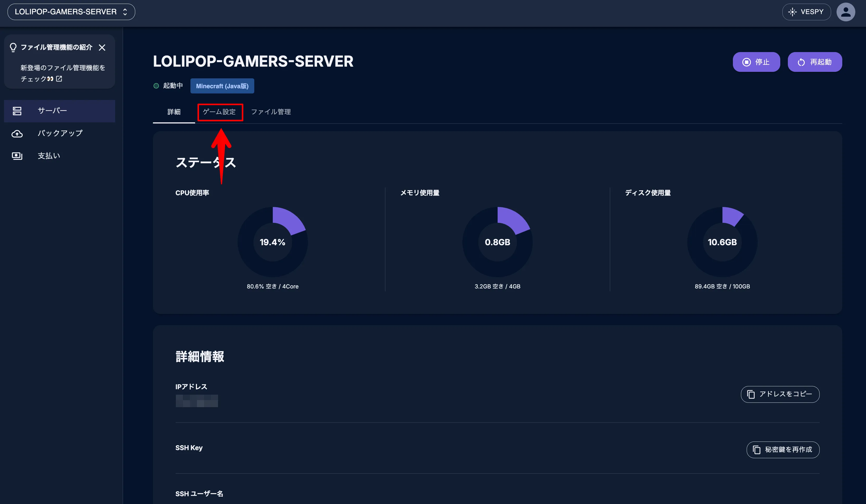Click the cloud upload backup icon
The image size is (866, 504).
click(17, 134)
